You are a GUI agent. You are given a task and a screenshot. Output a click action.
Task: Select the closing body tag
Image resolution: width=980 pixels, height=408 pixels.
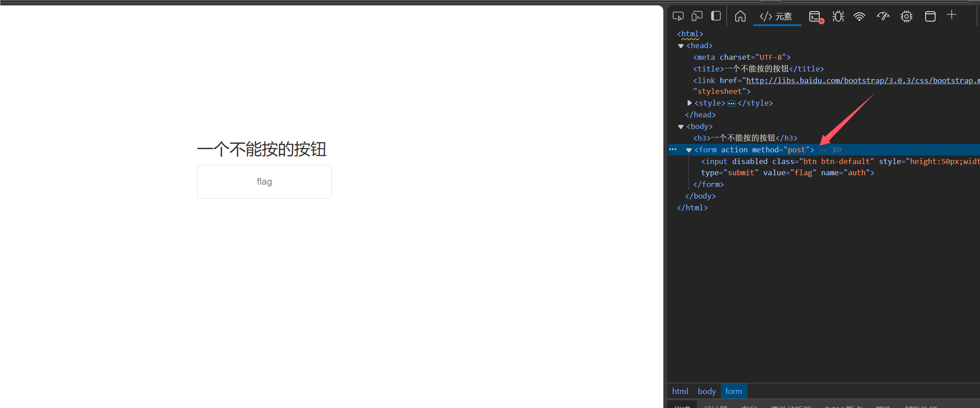tap(700, 196)
